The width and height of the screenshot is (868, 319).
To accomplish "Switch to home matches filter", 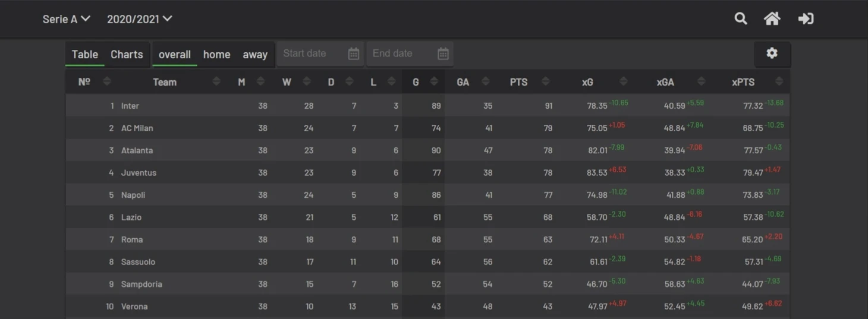I will coord(216,54).
